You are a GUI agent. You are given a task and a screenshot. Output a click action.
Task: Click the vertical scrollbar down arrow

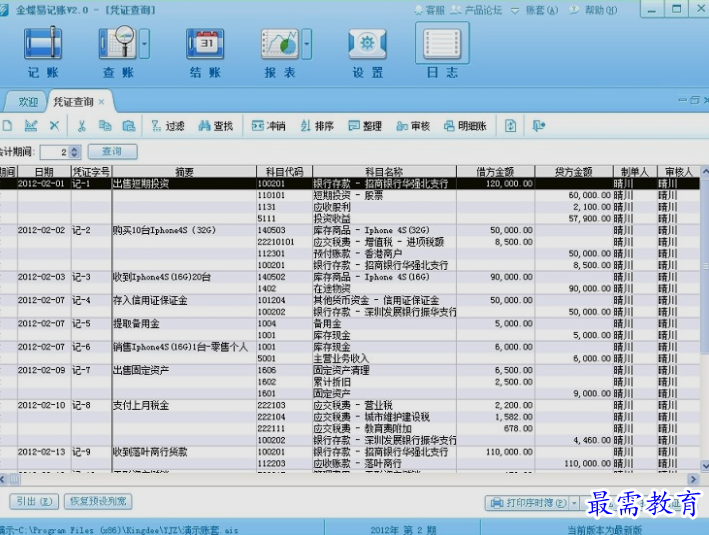[x=704, y=465]
